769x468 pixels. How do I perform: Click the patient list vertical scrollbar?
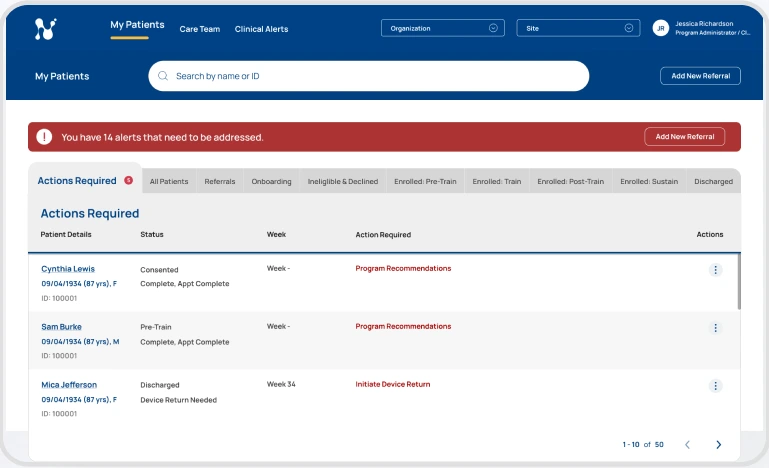click(x=739, y=281)
